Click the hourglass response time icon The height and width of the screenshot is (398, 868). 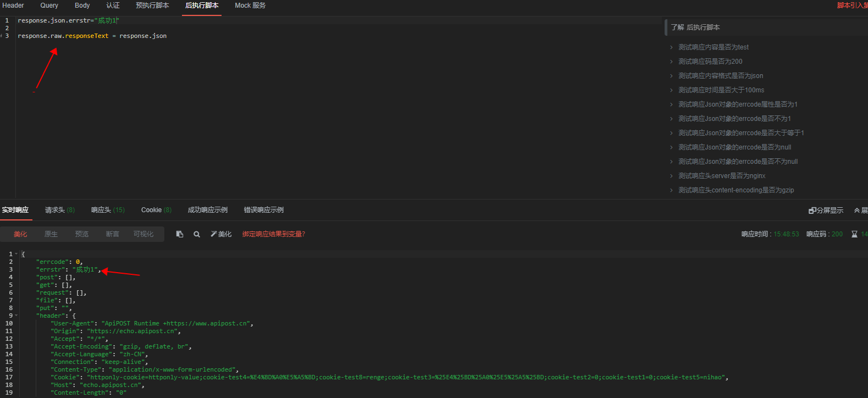[854, 234]
